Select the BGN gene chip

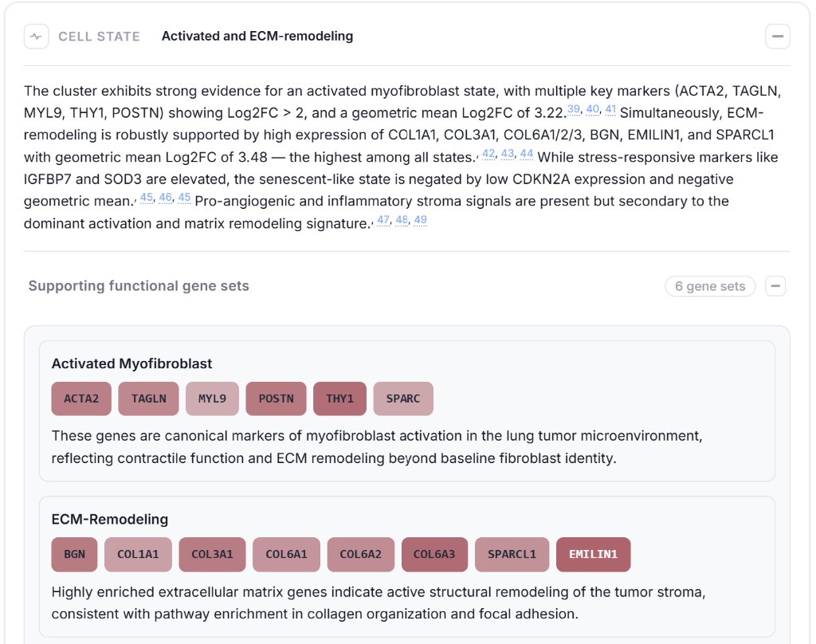(74, 554)
